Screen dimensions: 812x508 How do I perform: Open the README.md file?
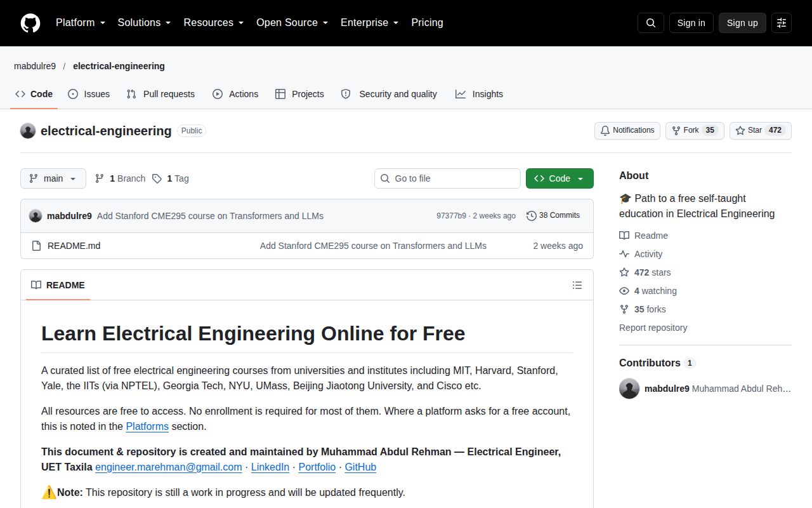click(x=74, y=246)
